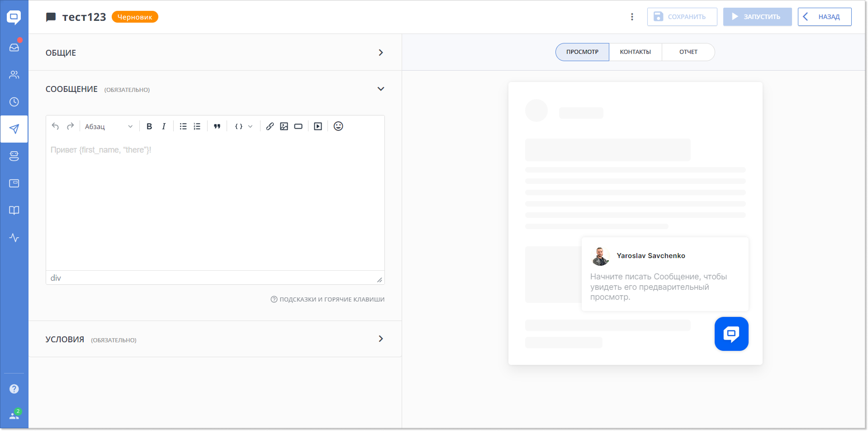Insert a bulleted list
Image resolution: width=868 pixels, height=431 pixels.
[x=183, y=126]
